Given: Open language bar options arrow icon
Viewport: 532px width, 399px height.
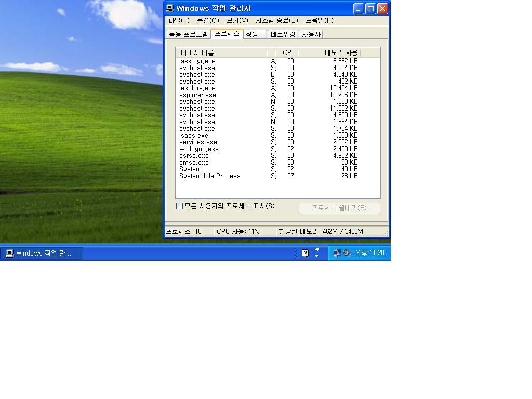Looking at the screenshot, I should 316,256.
